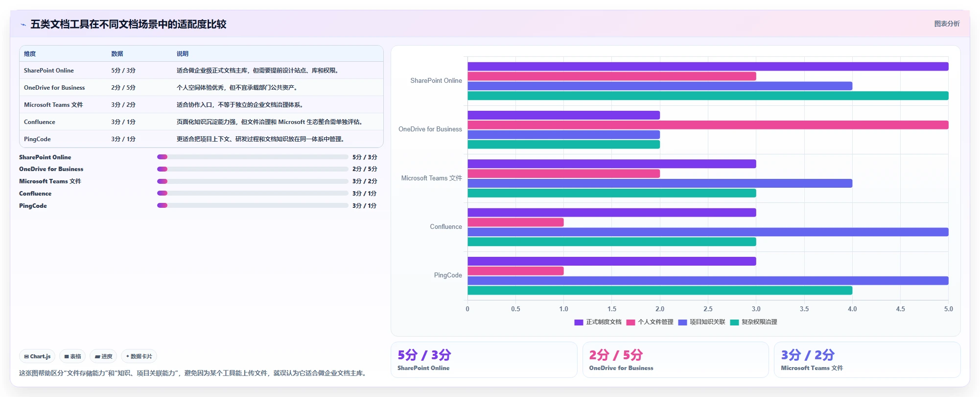Click the 维度 table column header
The width and height of the screenshot is (980, 397).
click(30, 54)
